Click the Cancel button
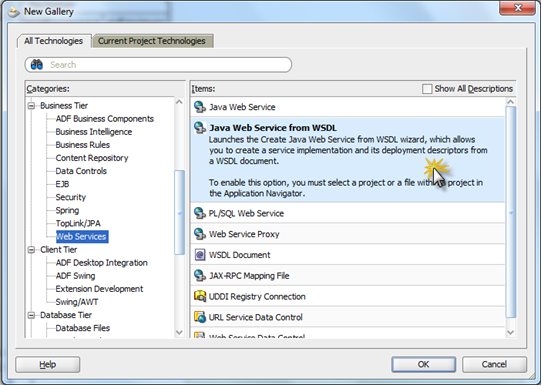 pyautogui.click(x=494, y=364)
